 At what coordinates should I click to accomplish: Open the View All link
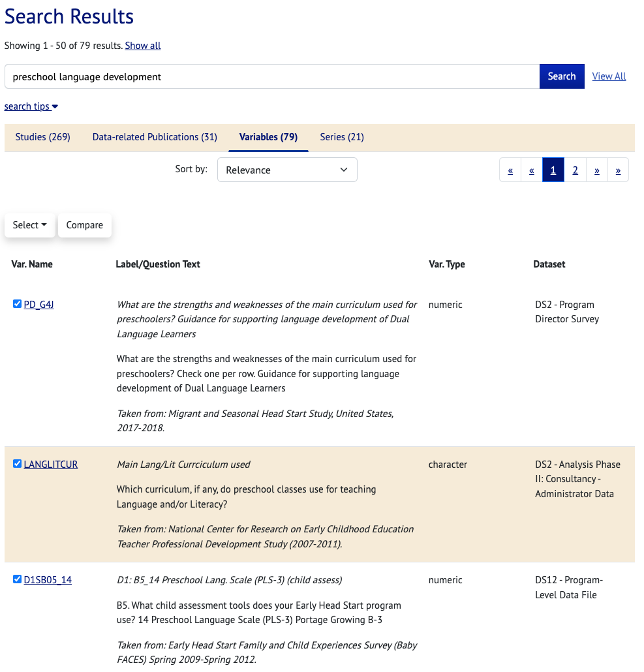(609, 76)
